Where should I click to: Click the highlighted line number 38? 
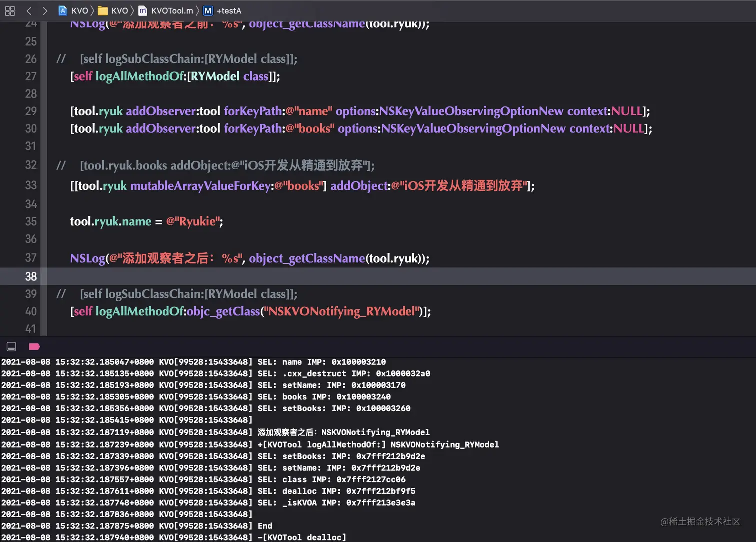[31, 276]
